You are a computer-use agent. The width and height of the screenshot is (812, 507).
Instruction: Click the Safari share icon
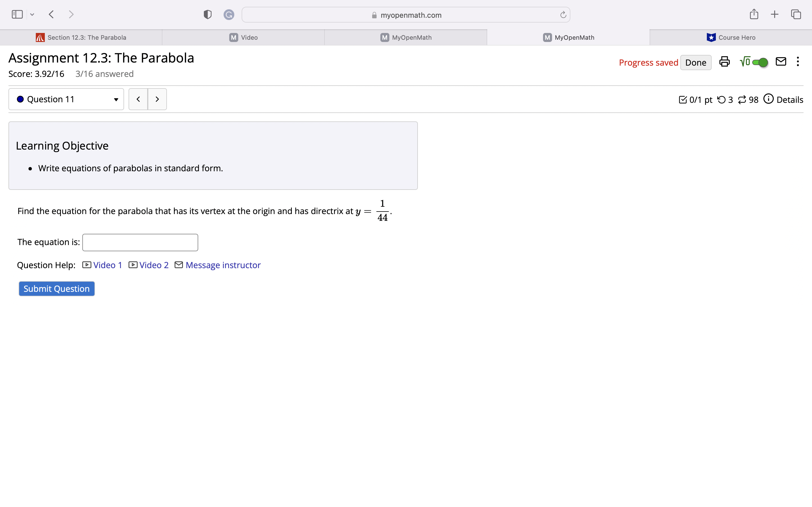pos(754,14)
